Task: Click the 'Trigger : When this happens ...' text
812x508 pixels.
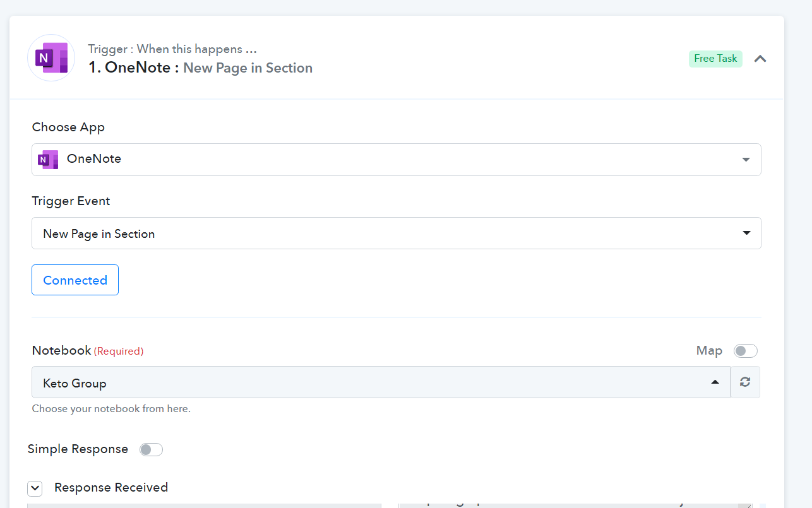Action: pos(172,49)
